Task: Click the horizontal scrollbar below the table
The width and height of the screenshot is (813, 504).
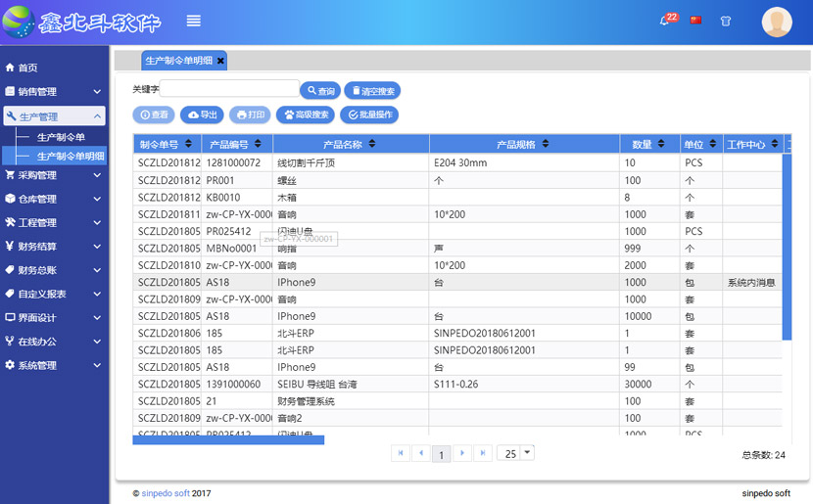Action: 228,440
